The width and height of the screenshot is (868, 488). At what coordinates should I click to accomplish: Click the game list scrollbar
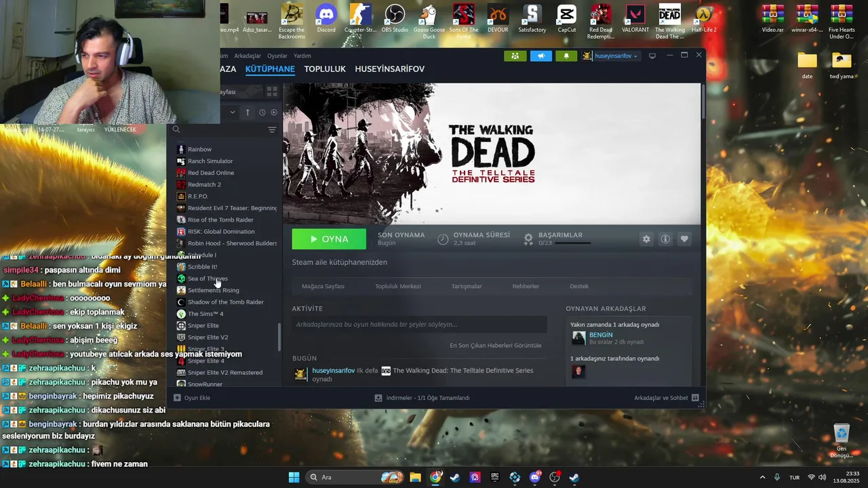[279, 337]
